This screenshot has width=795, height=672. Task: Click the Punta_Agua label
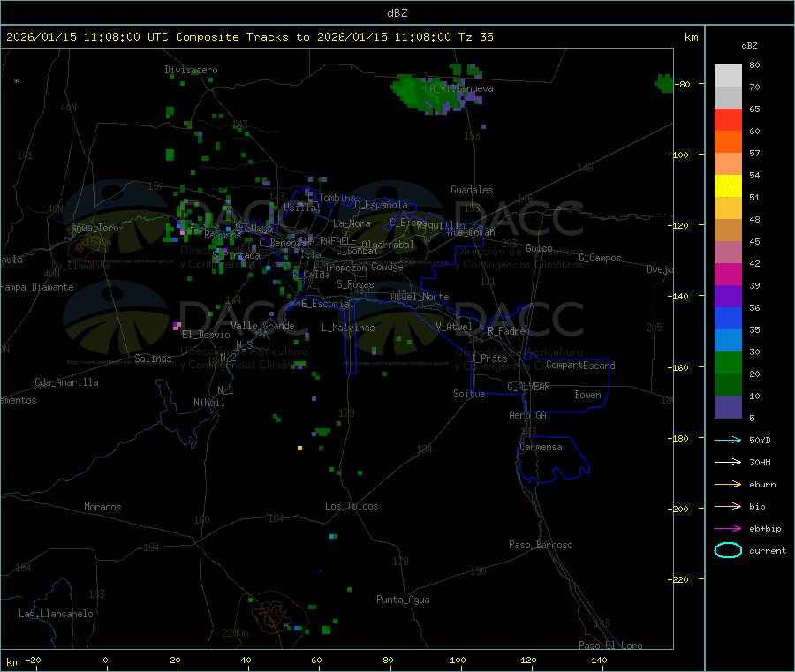coord(403,600)
